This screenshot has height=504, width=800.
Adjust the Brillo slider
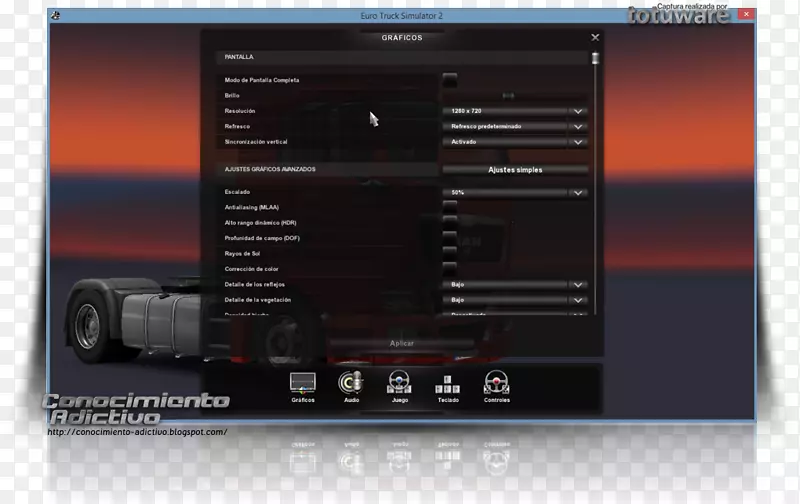[508, 95]
